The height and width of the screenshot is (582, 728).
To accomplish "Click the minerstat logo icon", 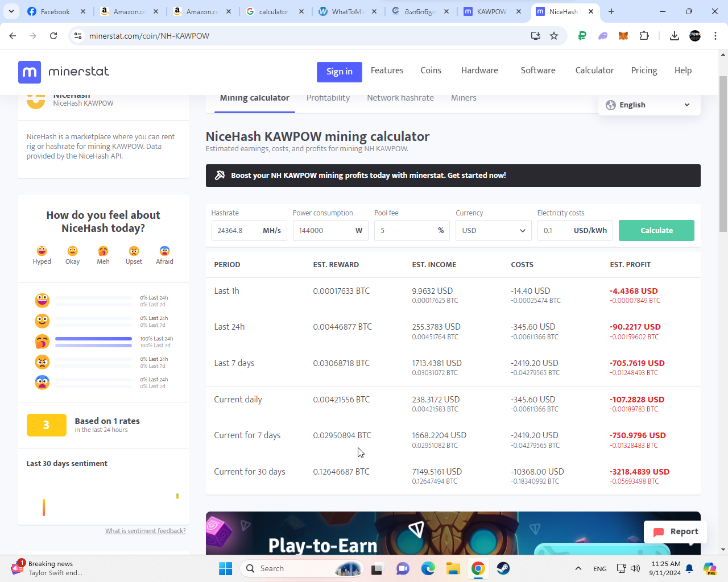I will pyautogui.click(x=30, y=72).
